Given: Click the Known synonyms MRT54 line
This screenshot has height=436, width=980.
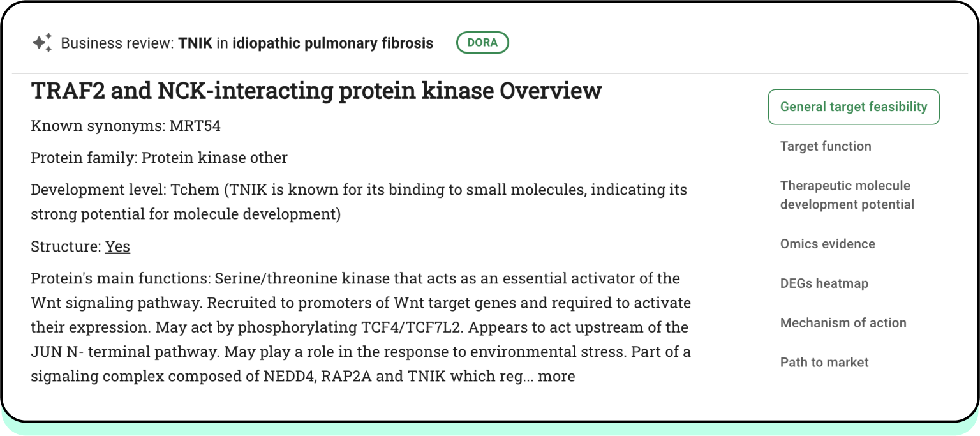Looking at the screenshot, I should click(x=126, y=126).
